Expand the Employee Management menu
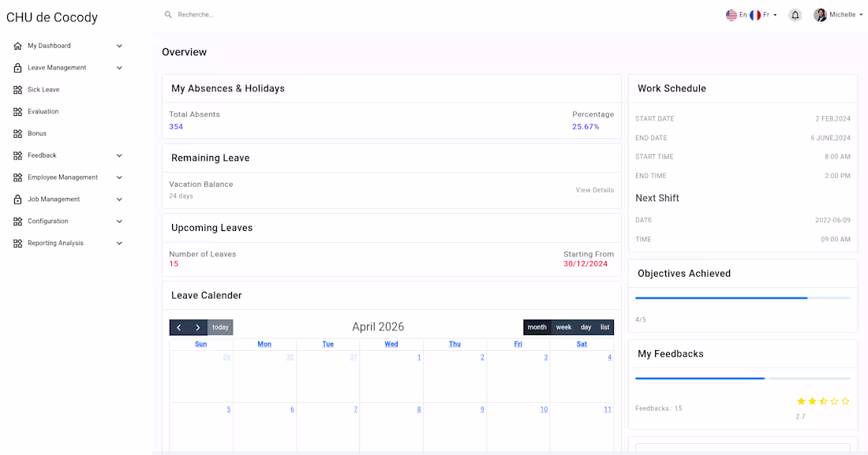 119,177
